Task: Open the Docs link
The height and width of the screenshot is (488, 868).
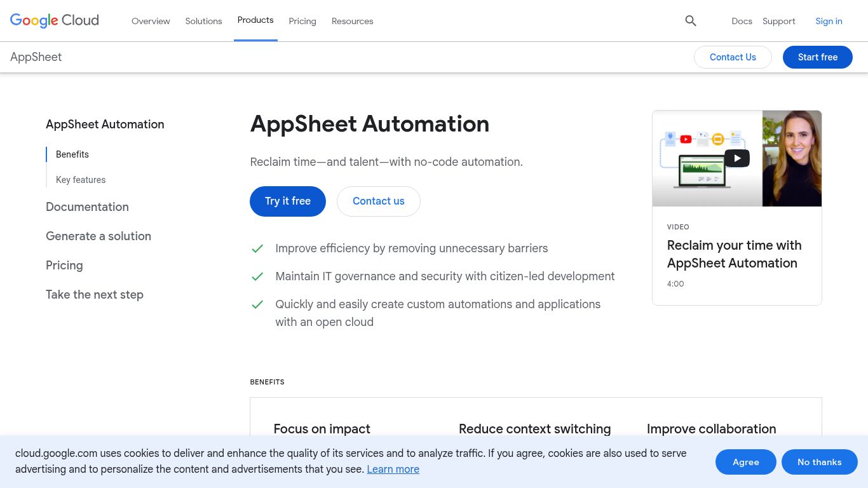Action: (742, 21)
